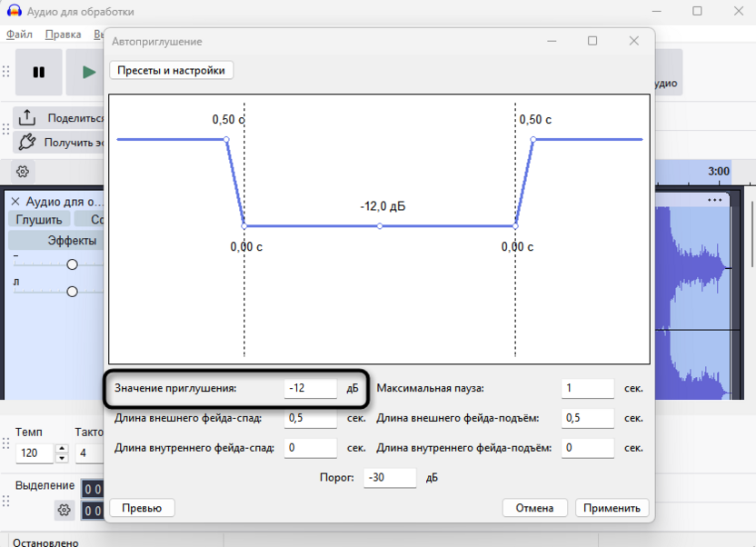Viewport: 756px width, 547px height.
Task: Open the share audio upload icon
Action: [27, 117]
